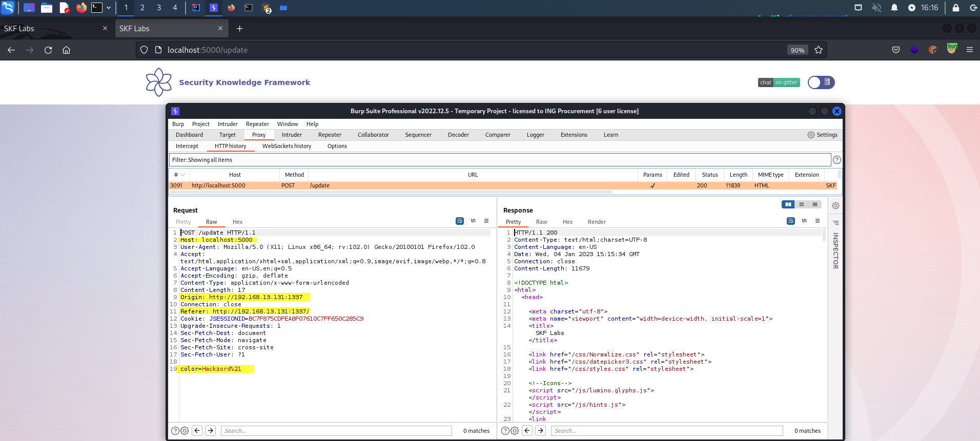980x441 pixels.
Task: Click Security Knowledge Framework logo link
Action: click(228, 82)
